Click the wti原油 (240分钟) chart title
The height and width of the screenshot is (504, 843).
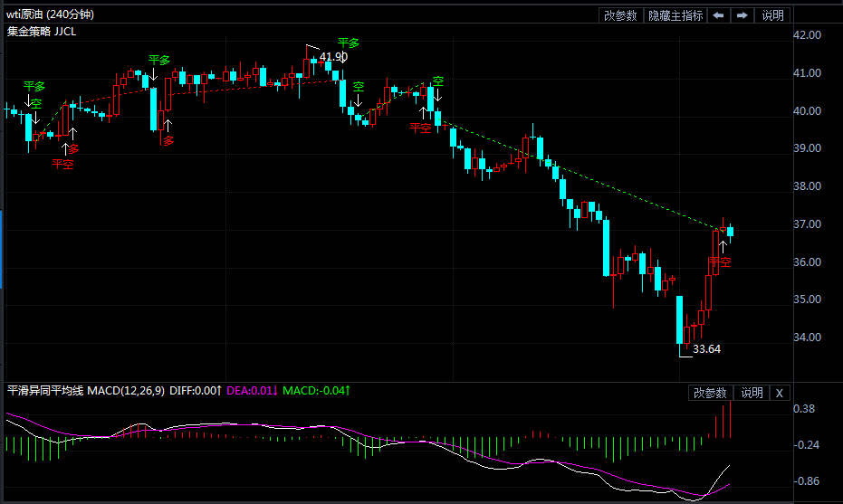pyautogui.click(x=50, y=15)
